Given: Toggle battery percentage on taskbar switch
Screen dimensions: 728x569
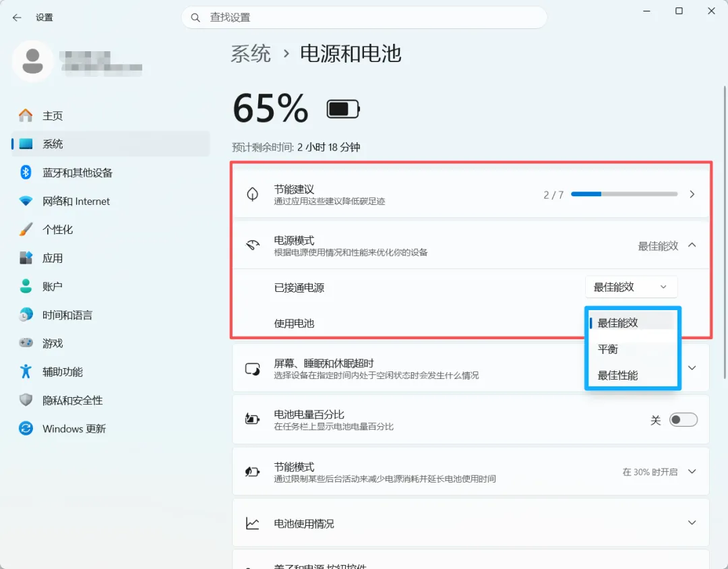Looking at the screenshot, I should pyautogui.click(x=684, y=420).
